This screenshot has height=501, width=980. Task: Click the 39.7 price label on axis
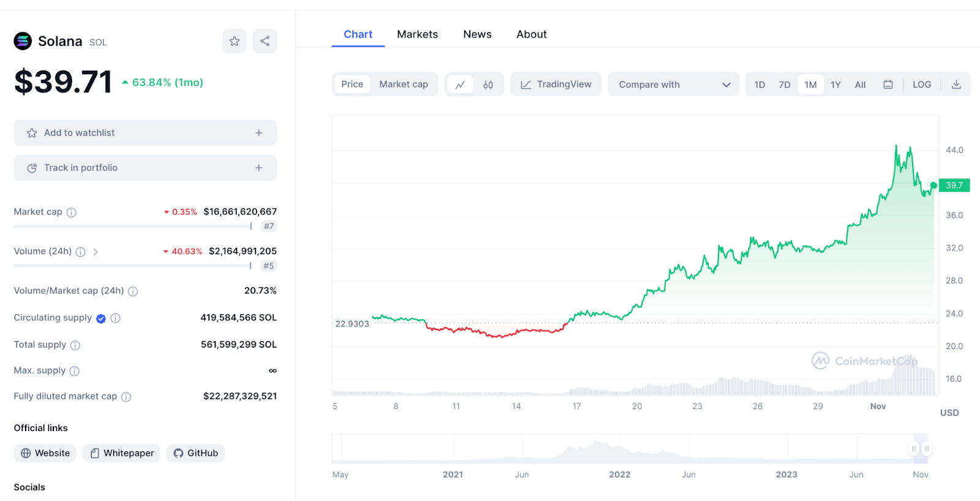954,185
